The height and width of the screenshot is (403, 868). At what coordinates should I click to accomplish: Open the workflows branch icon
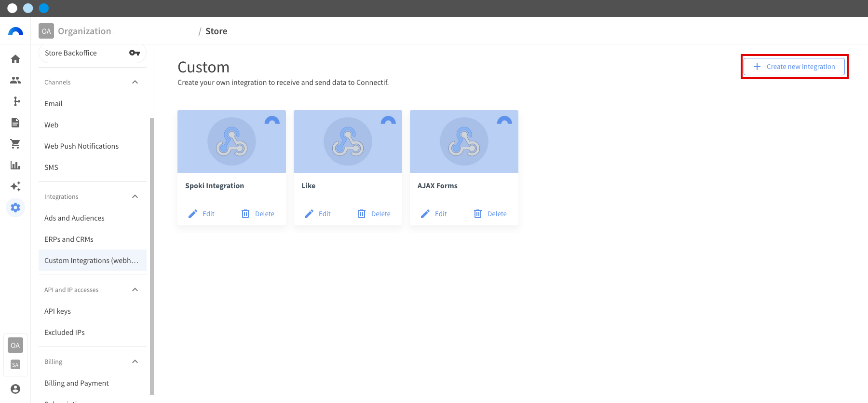(17, 101)
